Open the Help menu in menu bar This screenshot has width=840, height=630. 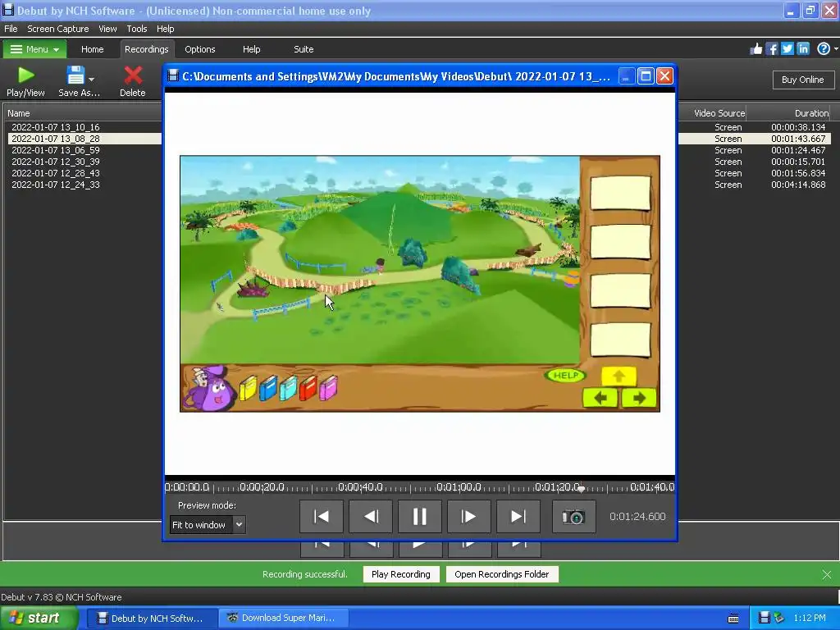point(165,29)
